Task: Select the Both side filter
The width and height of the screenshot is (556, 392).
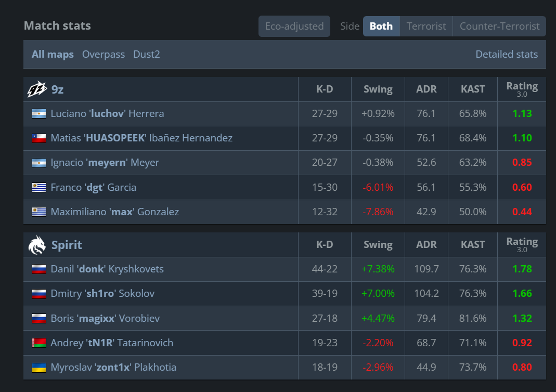Action: coord(381,26)
